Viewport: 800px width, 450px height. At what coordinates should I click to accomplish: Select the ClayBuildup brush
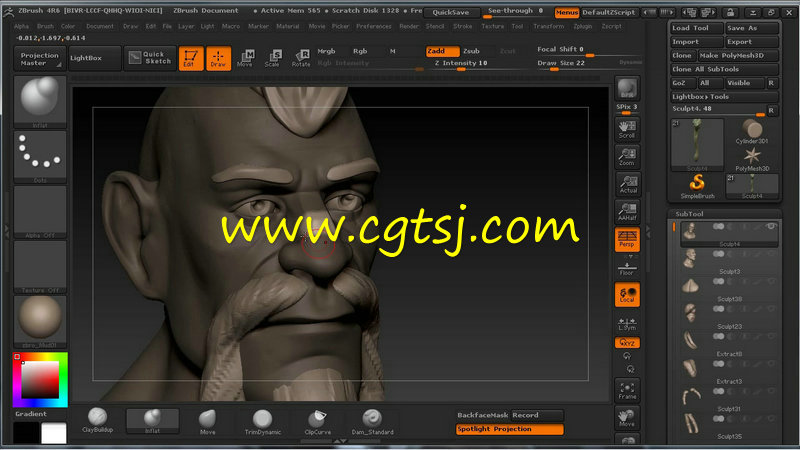click(x=97, y=420)
